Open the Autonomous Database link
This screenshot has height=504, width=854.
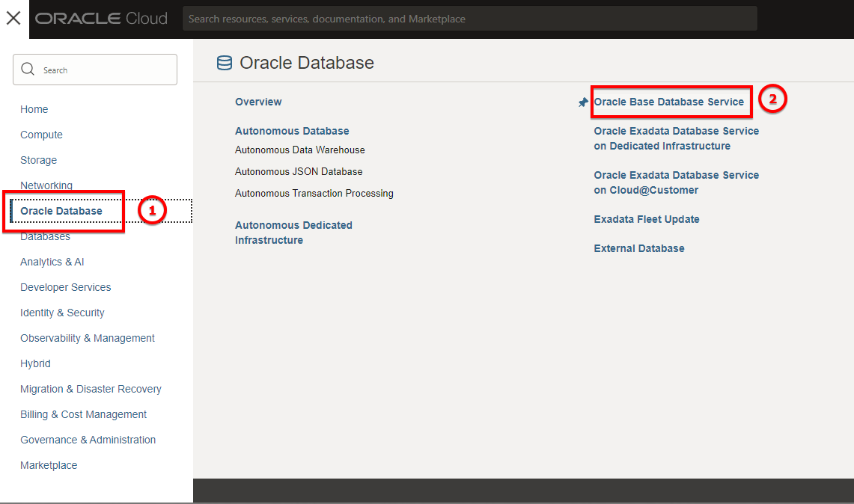(292, 131)
